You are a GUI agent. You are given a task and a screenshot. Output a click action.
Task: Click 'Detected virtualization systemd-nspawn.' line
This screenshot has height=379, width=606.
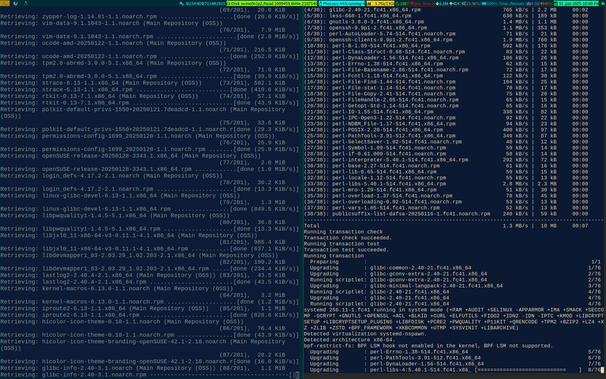click(365, 334)
